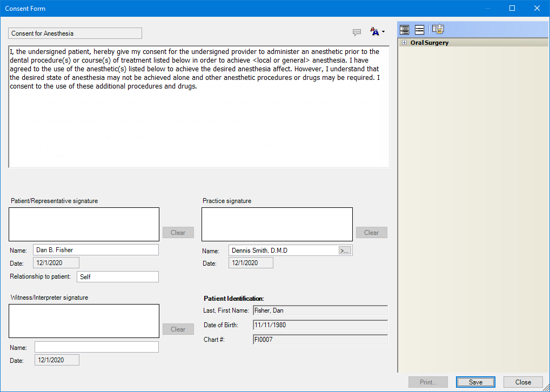This screenshot has height=392, width=550.
Task: Expand the Oral Surgery category
Action: (404, 42)
